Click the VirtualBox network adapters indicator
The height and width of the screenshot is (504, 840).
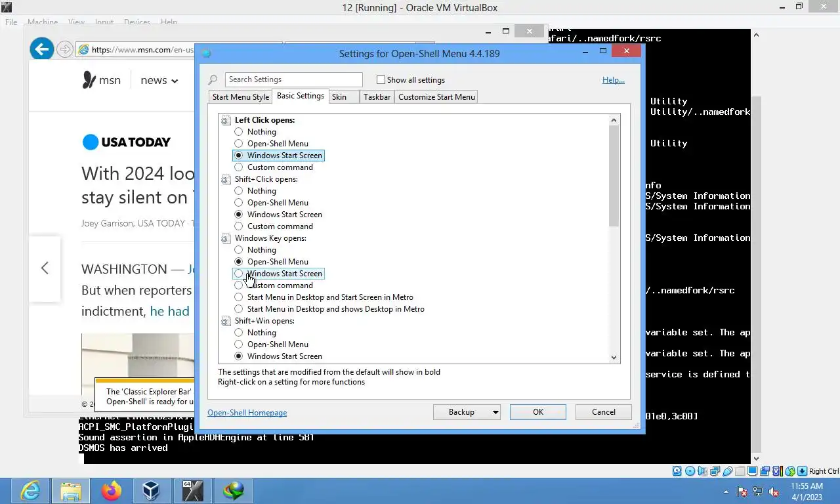[x=715, y=471]
